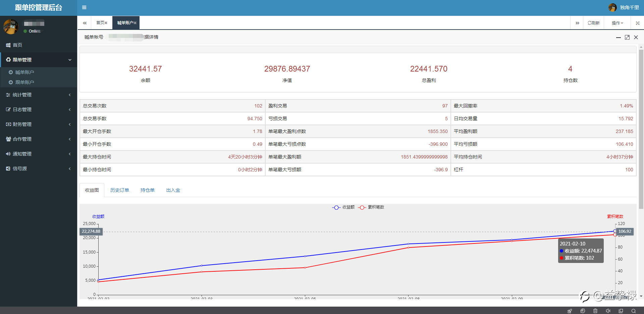Expand 通知管理 sidebar menu
Viewport: 644px width, 314px height.
pos(39,154)
